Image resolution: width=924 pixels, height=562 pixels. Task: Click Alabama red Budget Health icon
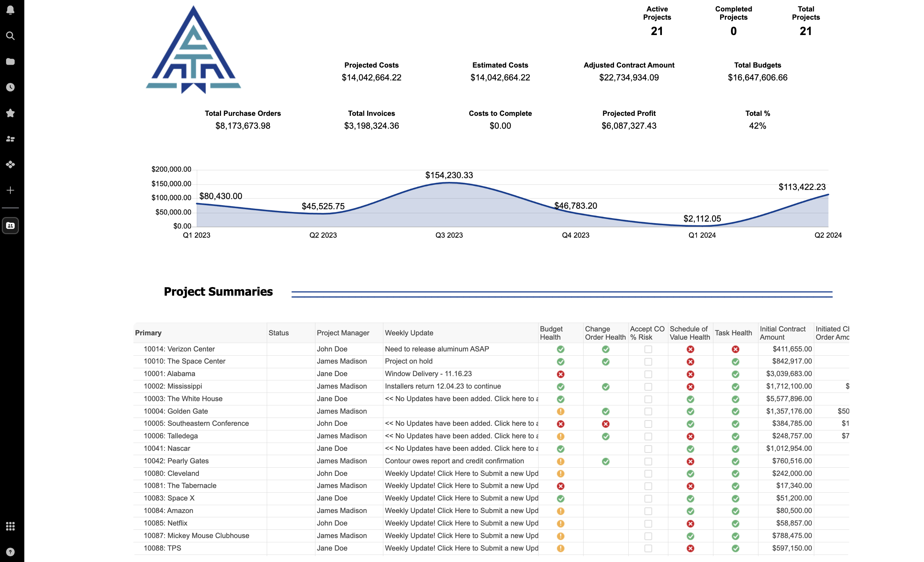(561, 374)
